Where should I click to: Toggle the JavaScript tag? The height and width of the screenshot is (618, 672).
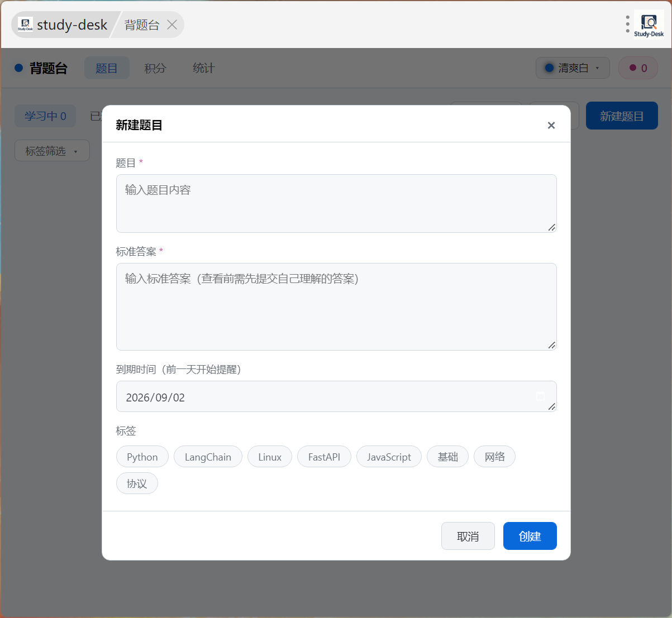tap(389, 457)
